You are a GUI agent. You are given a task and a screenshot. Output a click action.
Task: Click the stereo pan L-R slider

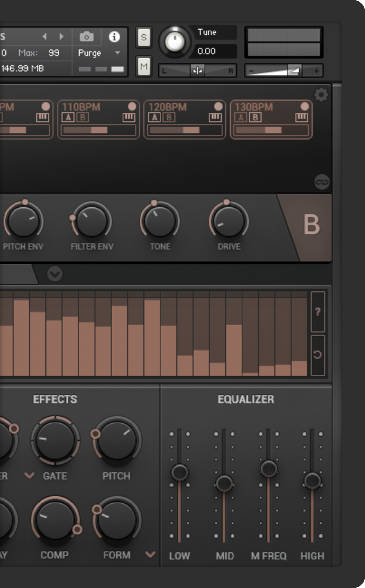pyautogui.click(x=197, y=71)
